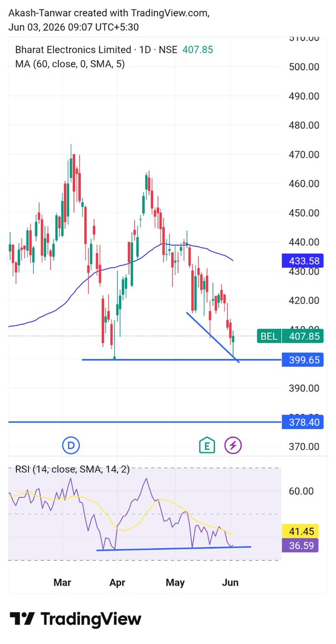The image size is (336, 644).
Task: Click the RSI (14, close, SMA, 14, 2) legend
Action: tap(72, 470)
